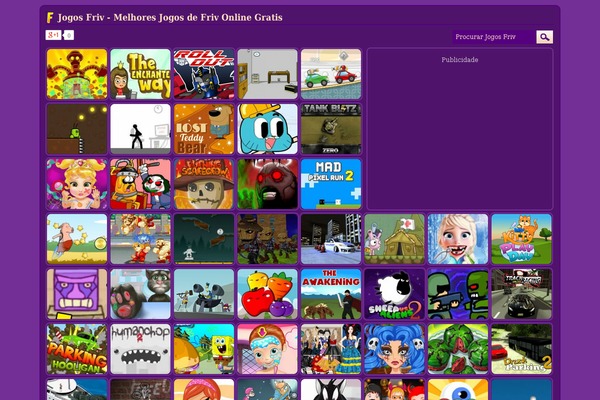Screen dimensions: 600x400
Task: Open the Drunk Parking 2 game
Action: point(522,349)
